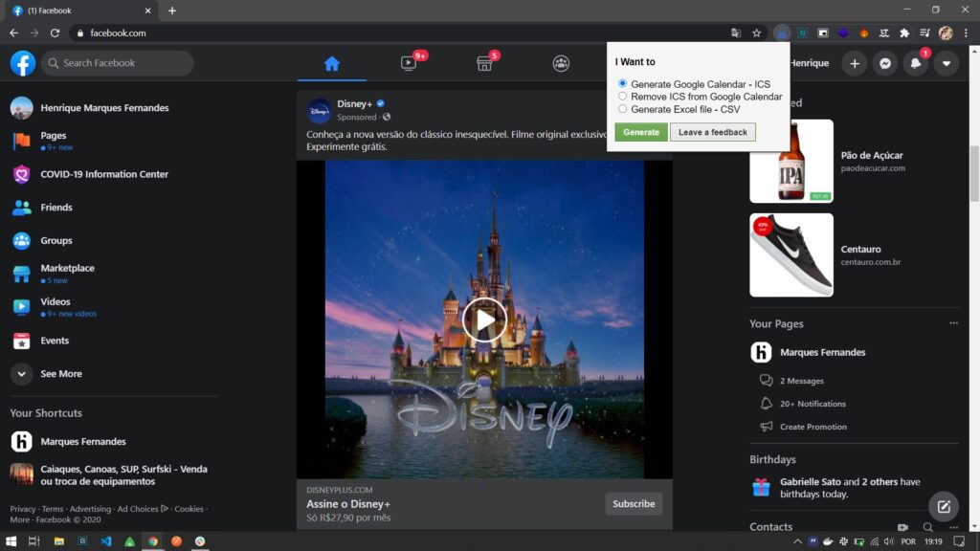Click Create Promotion
980x551 pixels.
[x=813, y=427]
